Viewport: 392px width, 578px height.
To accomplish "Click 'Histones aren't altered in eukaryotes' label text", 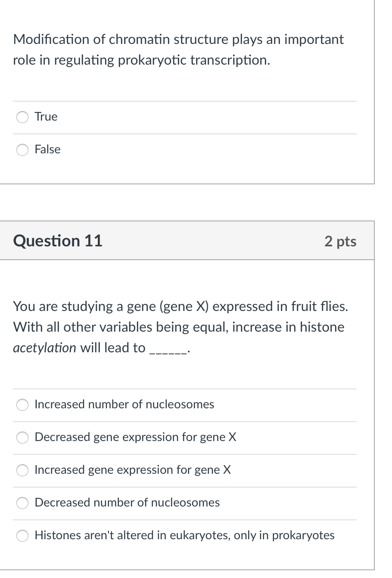I will [x=184, y=535].
